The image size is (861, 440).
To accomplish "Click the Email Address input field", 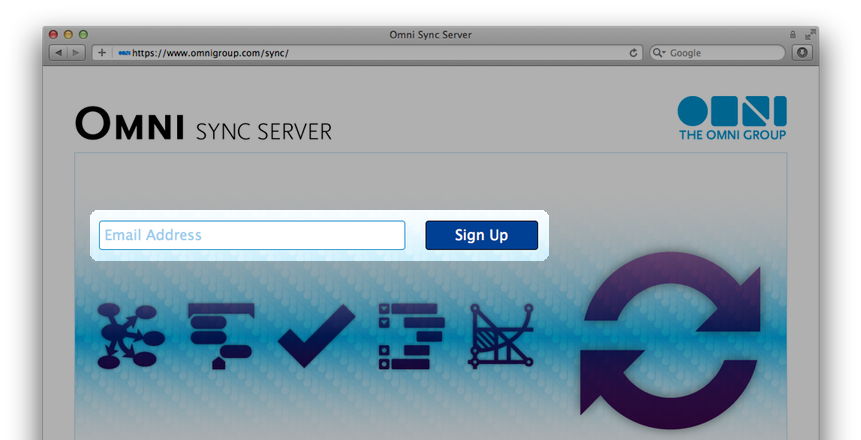I will pos(252,235).
